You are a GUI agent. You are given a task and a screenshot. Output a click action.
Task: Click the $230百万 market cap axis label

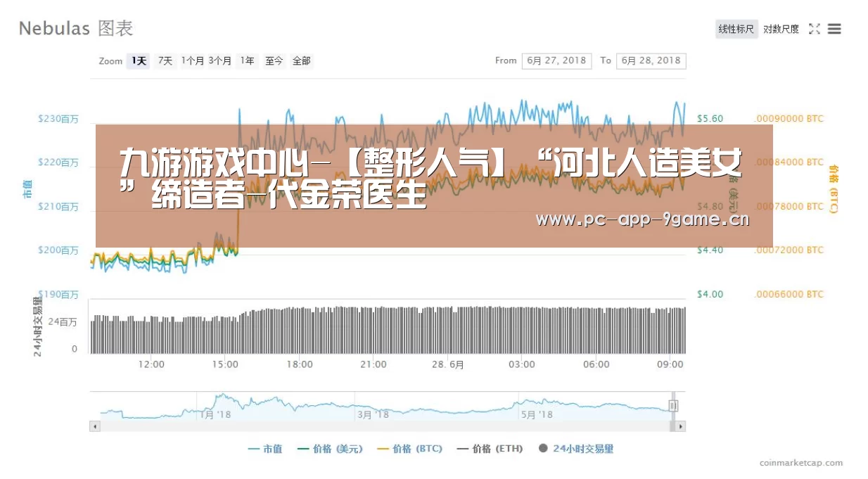[x=58, y=120]
